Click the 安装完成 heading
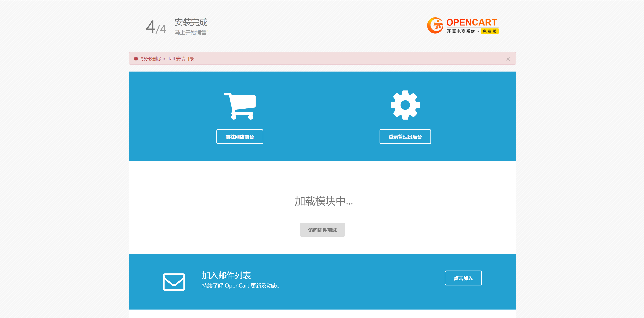Viewport: 644px width, 318px height. tap(191, 23)
